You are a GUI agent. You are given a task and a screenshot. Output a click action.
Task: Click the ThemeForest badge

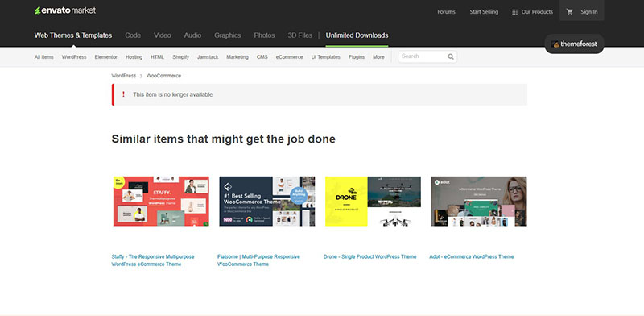pos(574,44)
